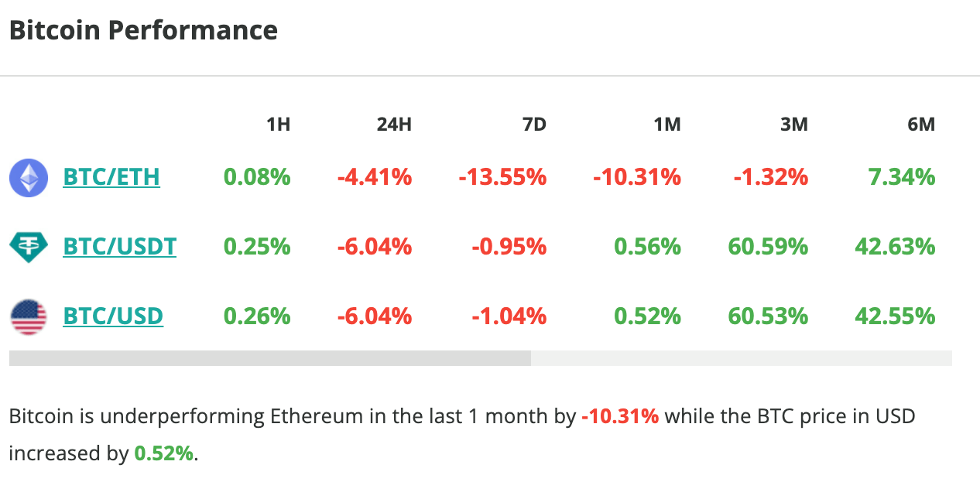Click the 1H column header

tap(278, 124)
